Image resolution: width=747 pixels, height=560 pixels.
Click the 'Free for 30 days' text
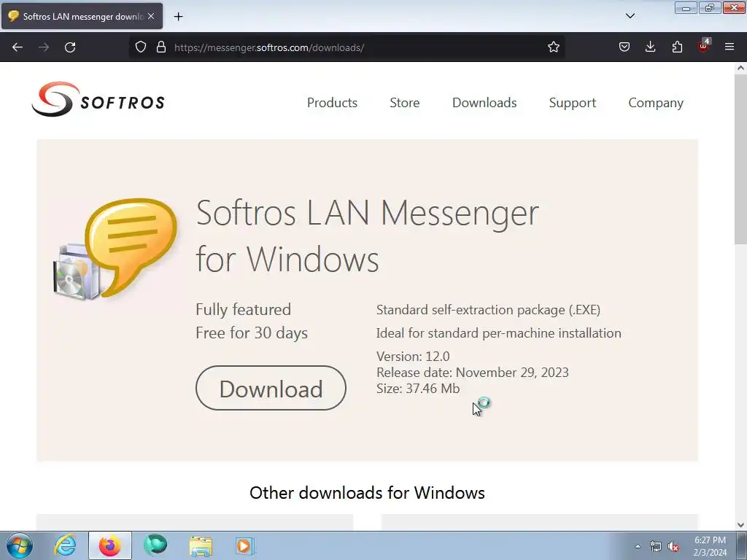click(x=252, y=332)
